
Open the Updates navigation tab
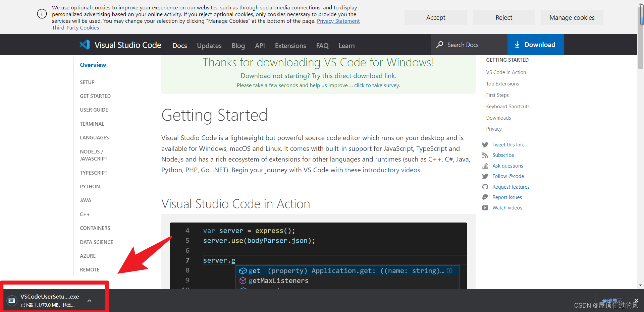(209, 46)
